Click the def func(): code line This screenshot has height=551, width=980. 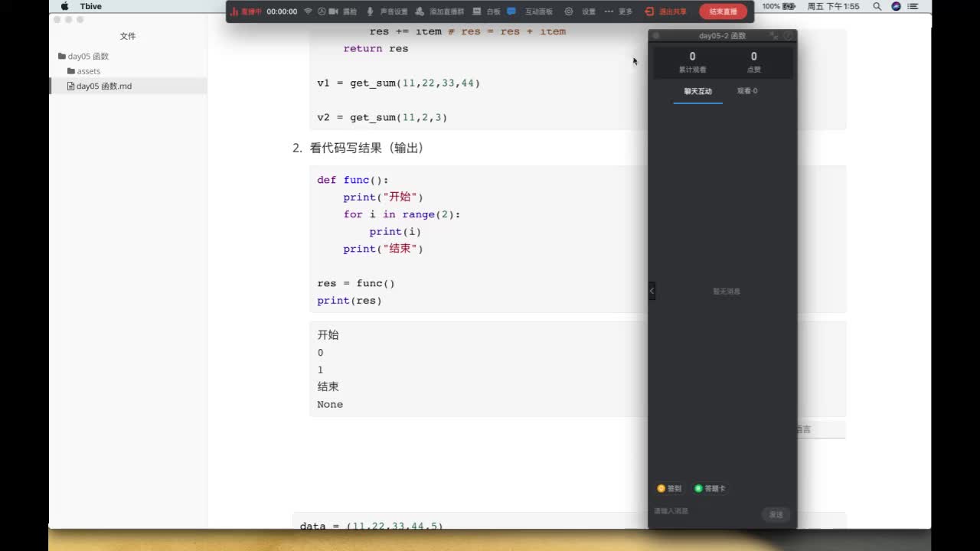point(353,180)
